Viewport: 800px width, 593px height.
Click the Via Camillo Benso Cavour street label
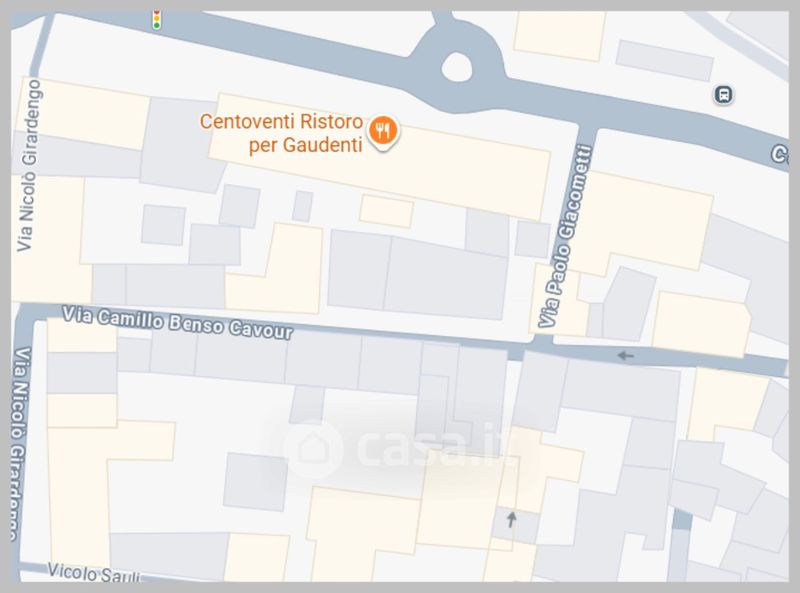pyautogui.click(x=178, y=323)
